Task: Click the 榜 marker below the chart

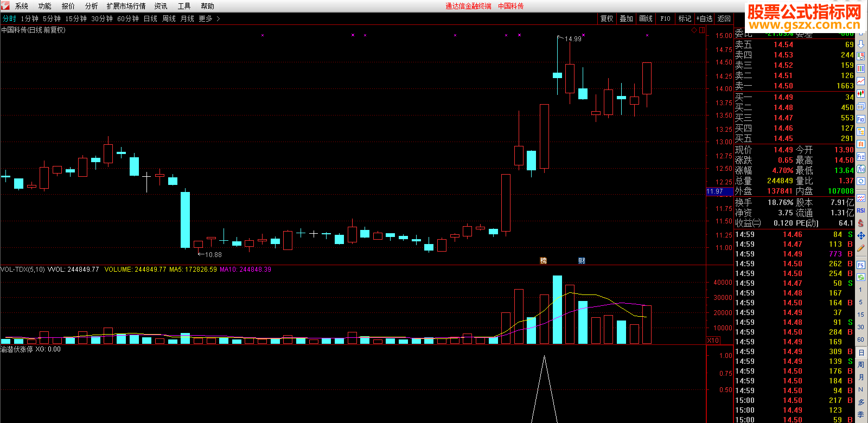Action: 543,261
